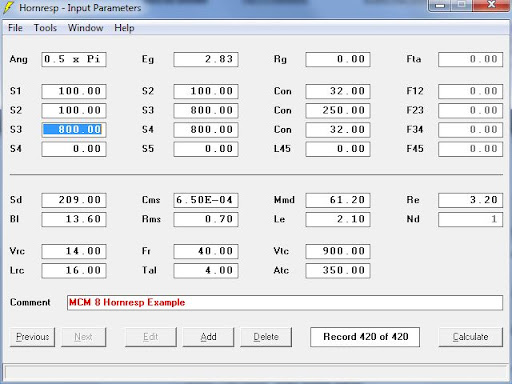The width and height of the screenshot is (512, 384).
Task: Click the Calculate button
Action: point(470,337)
